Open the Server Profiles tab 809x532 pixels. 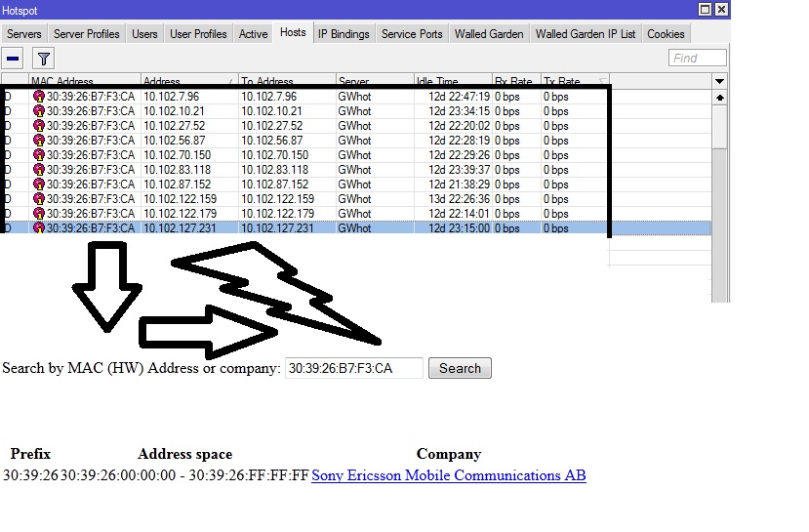[x=86, y=34]
